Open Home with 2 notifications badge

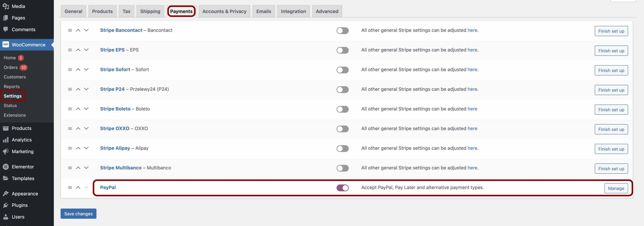click(14, 58)
